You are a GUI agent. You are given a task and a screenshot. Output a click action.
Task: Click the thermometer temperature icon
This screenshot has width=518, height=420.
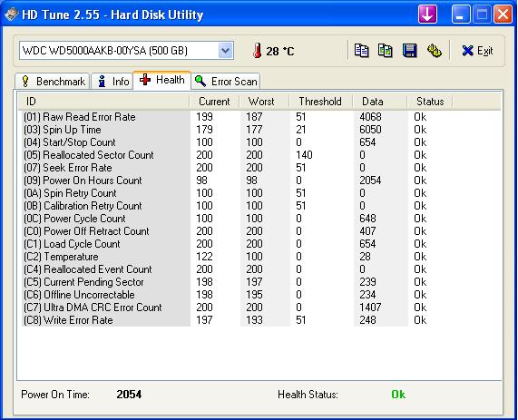tap(257, 51)
